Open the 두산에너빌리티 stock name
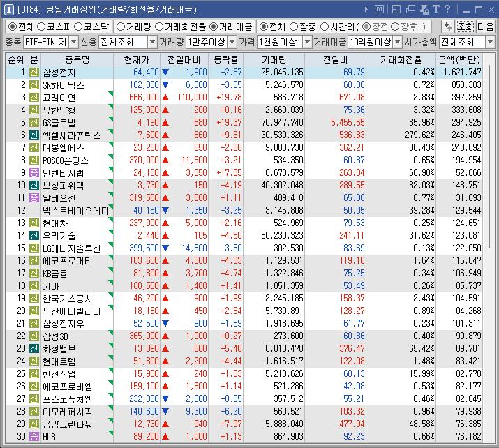499x448 pixels. 72,311
